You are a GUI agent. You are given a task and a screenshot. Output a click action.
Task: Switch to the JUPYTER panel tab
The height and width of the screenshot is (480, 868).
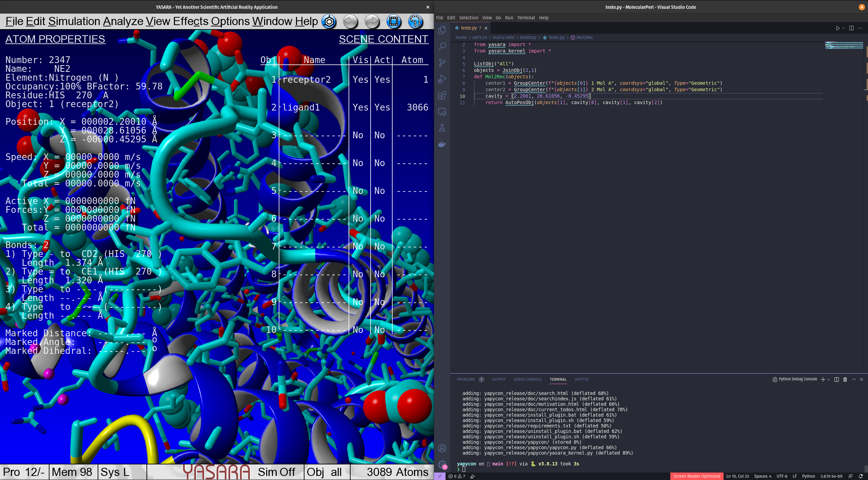[x=581, y=379]
